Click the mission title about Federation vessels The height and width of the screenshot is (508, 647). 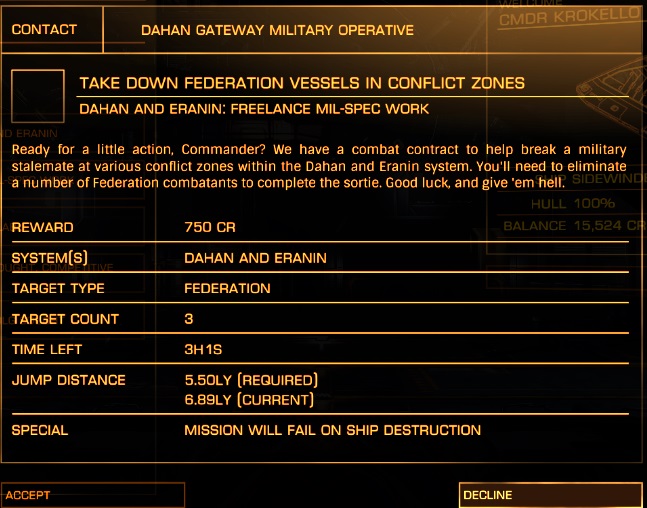(301, 83)
